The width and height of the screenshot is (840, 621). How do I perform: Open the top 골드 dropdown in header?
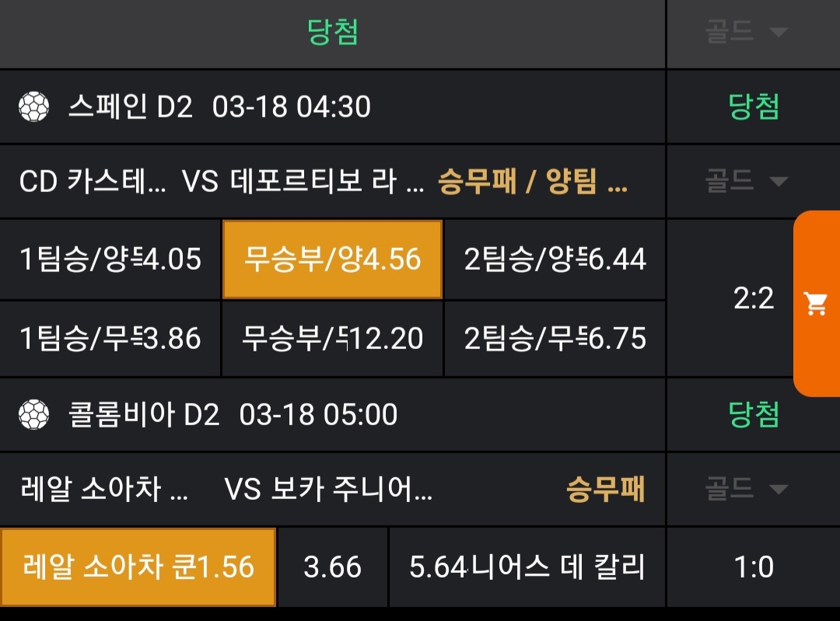tap(746, 33)
